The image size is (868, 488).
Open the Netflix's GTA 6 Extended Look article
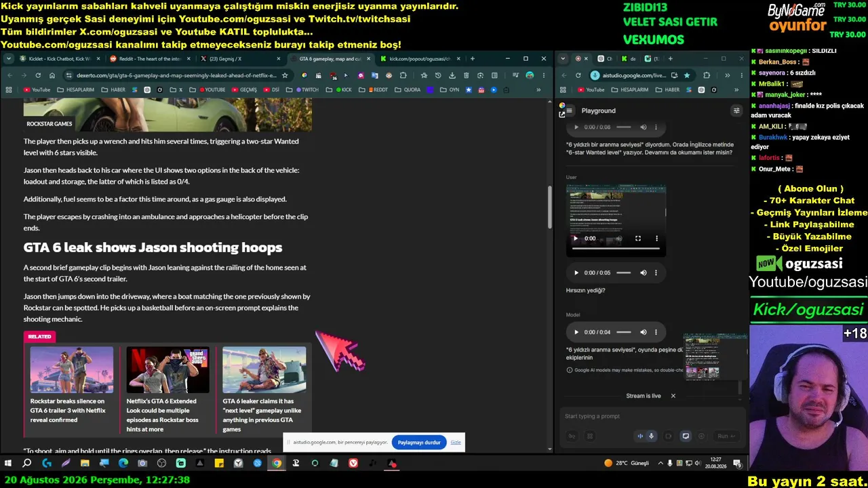pos(168,390)
